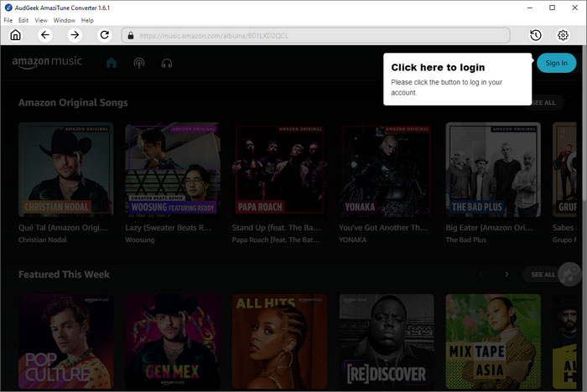Click SEE ALL for Amazon Original Songs
Image resolution: width=587 pixels, height=392 pixels.
click(x=543, y=102)
